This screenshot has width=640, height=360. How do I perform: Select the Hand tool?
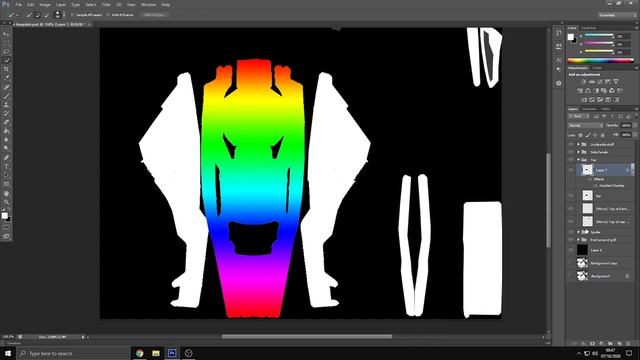(6, 193)
